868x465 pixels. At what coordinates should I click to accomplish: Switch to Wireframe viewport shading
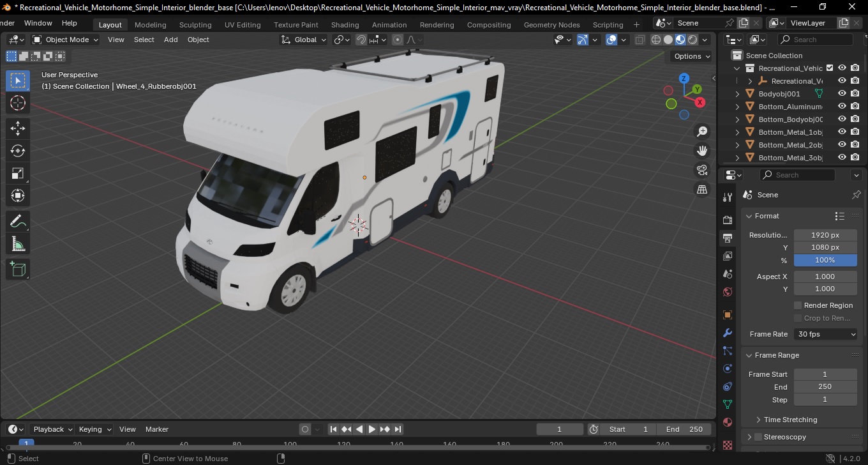[656, 40]
